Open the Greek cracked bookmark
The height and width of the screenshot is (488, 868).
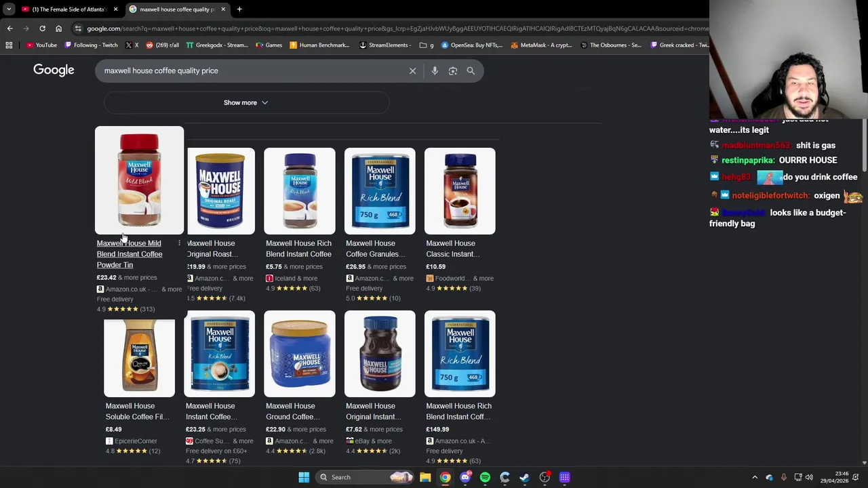click(679, 45)
